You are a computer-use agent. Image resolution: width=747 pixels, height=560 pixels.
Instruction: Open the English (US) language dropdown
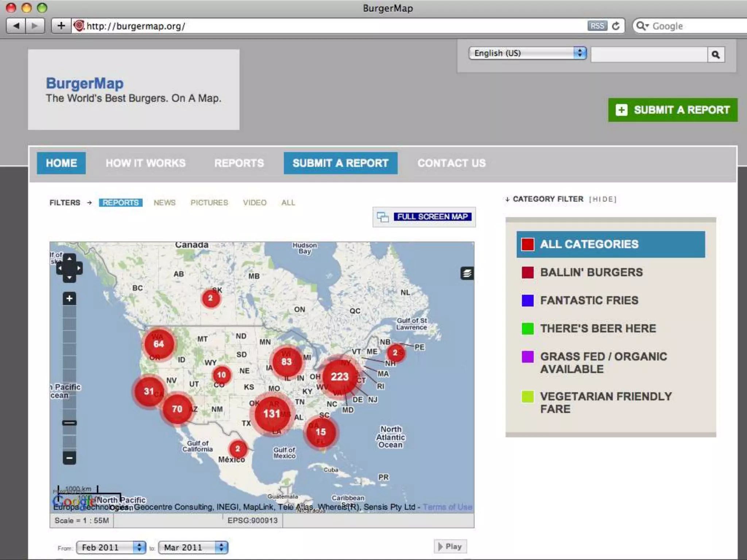(527, 53)
